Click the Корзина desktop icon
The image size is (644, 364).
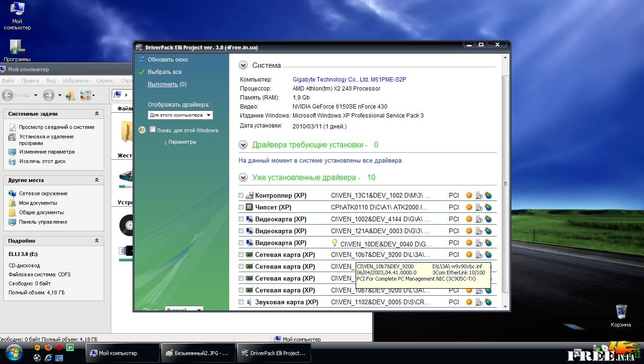coord(621,316)
